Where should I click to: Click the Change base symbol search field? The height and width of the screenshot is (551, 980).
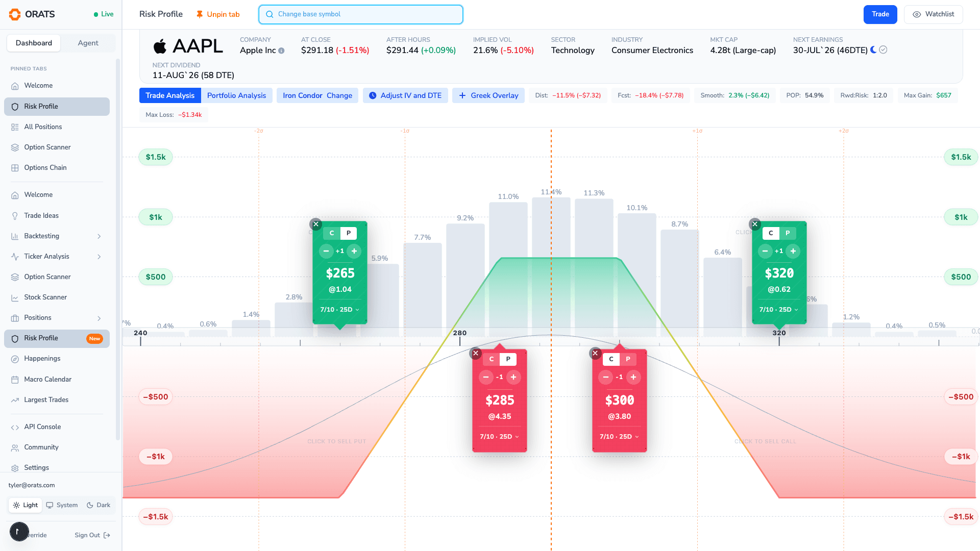(361, 14)
